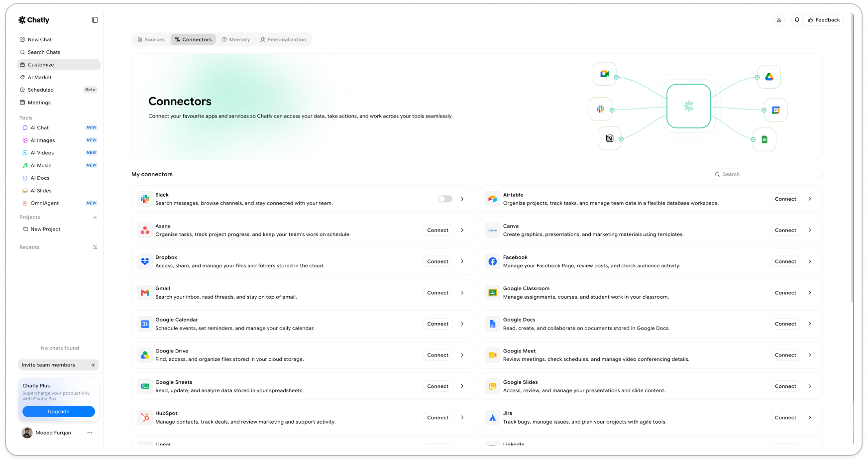Open the Personalization tab
This screenshot has height=463, width=868.
pos(283,39)
